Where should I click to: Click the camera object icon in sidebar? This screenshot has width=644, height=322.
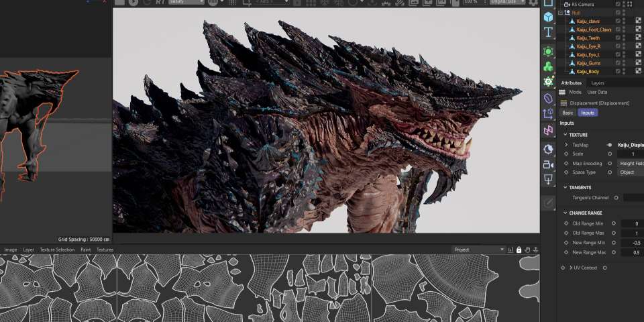click(548, 164)
